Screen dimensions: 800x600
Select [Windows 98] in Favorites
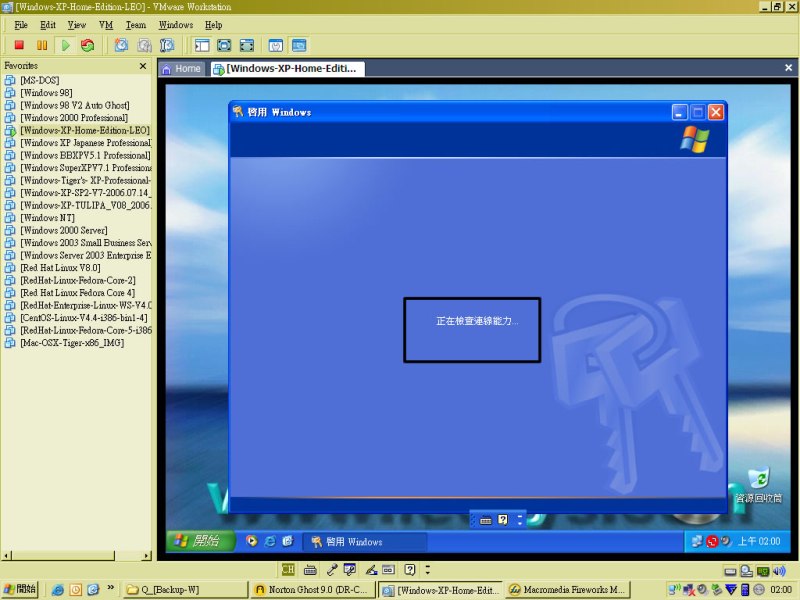(x=46, y=93)
